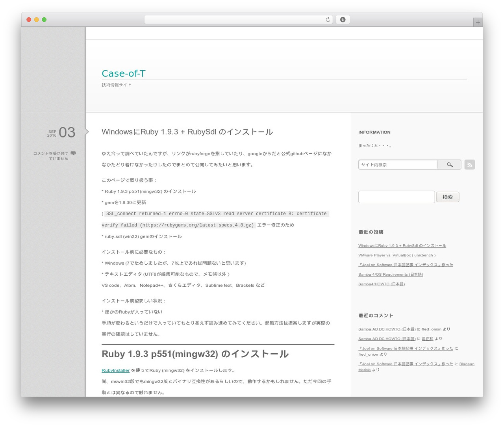Open first Samba AD DC HOWTO comment link
The width and height of the screenshot is (504, 427).
387,329
